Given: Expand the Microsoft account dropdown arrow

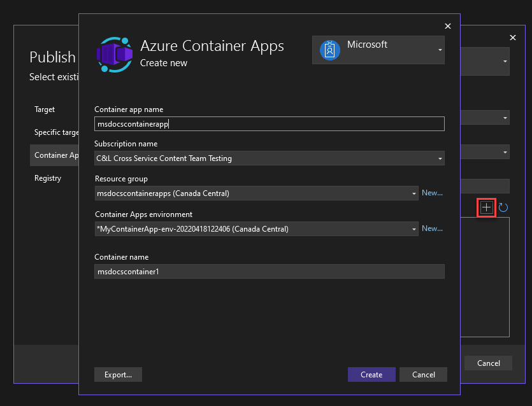Looking at the screenshot, I should [x=440, y=50].
